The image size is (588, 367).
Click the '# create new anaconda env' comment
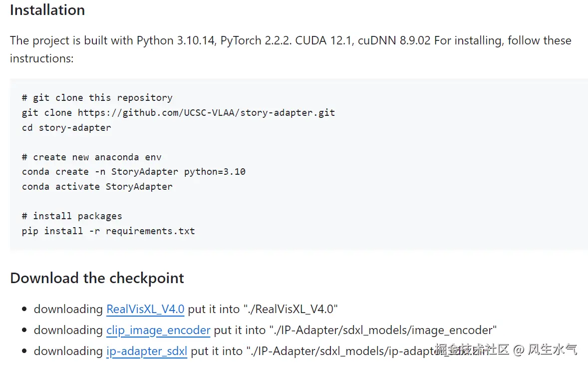92,157
